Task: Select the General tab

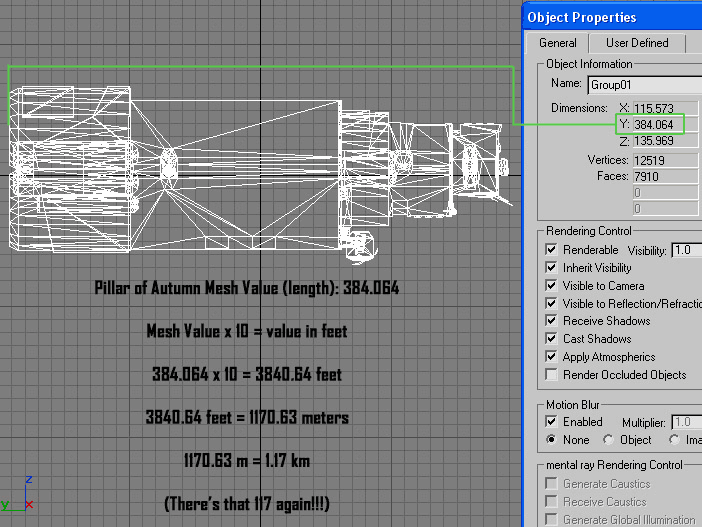Action: click(557, 43)
